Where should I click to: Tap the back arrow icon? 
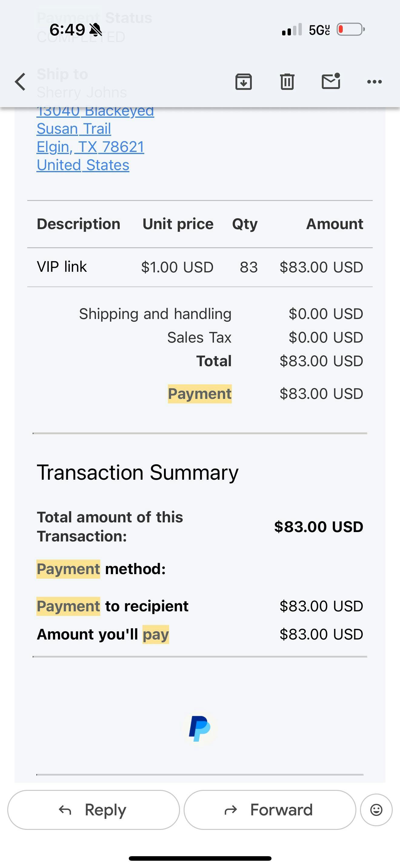click(x=20, y=82)
